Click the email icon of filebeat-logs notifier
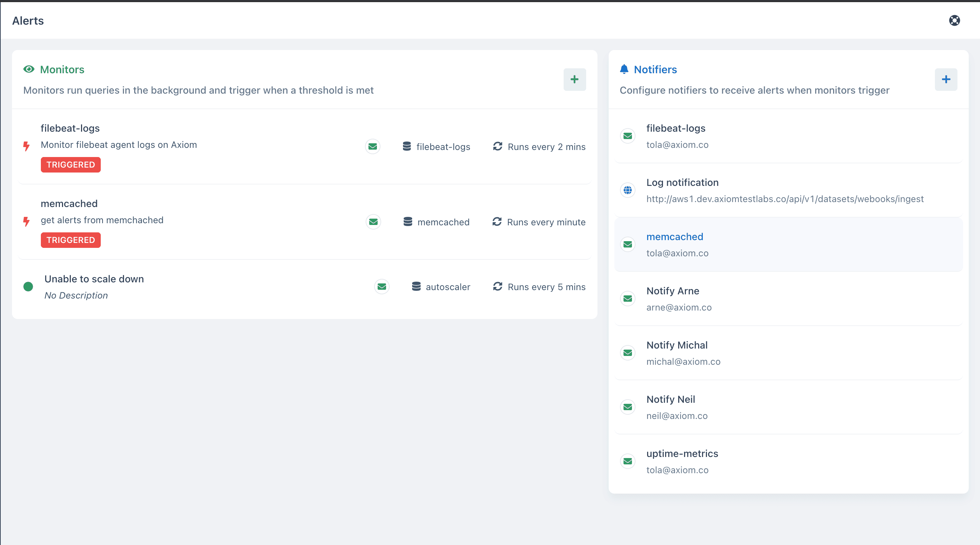This screenshot has width=980, height=545. (x=628, y=136)
